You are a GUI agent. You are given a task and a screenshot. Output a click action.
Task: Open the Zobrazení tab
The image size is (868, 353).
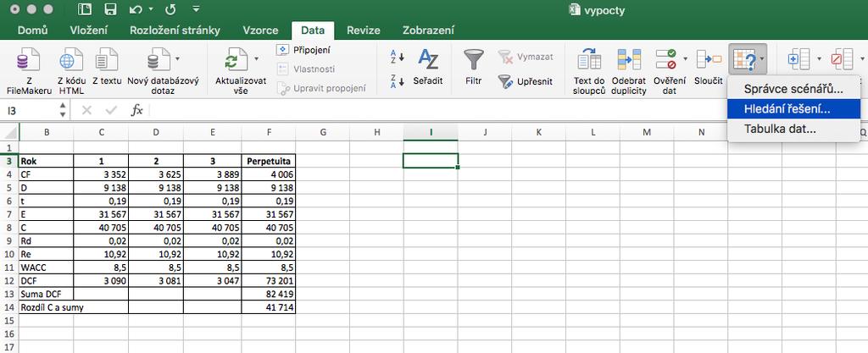(x=428, y=30)
